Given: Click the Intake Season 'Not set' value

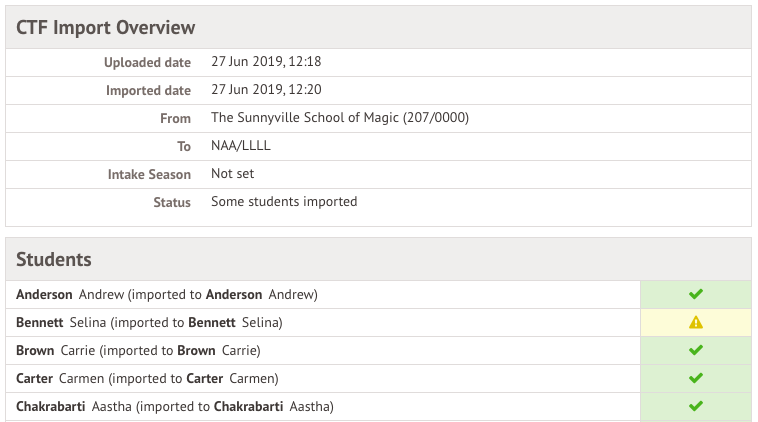Looking at the screenshot, I should (x=232, y=173).
